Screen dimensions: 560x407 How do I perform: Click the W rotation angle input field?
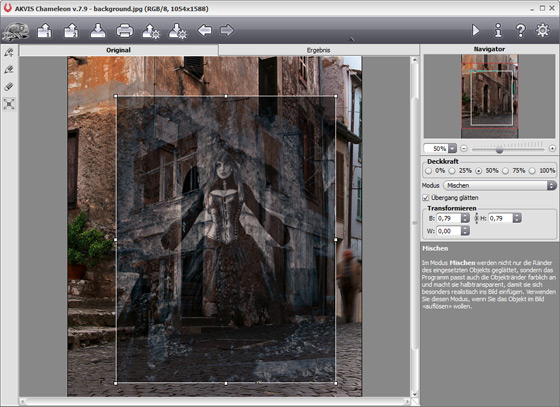click(449, 231)
